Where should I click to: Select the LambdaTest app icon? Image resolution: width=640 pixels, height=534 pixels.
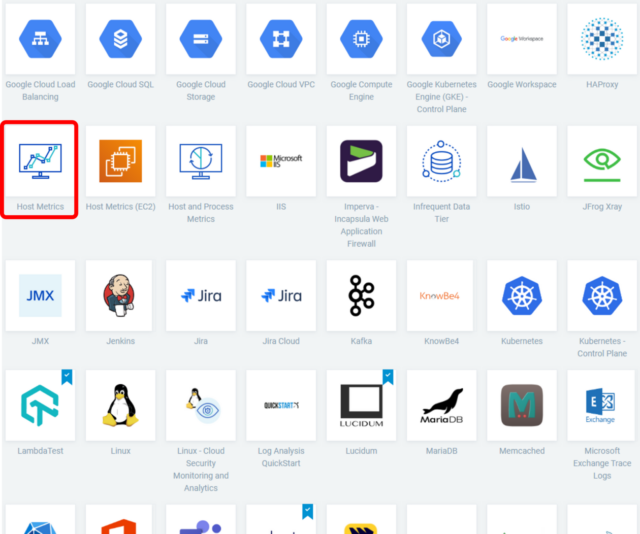[x=40, y=405]
